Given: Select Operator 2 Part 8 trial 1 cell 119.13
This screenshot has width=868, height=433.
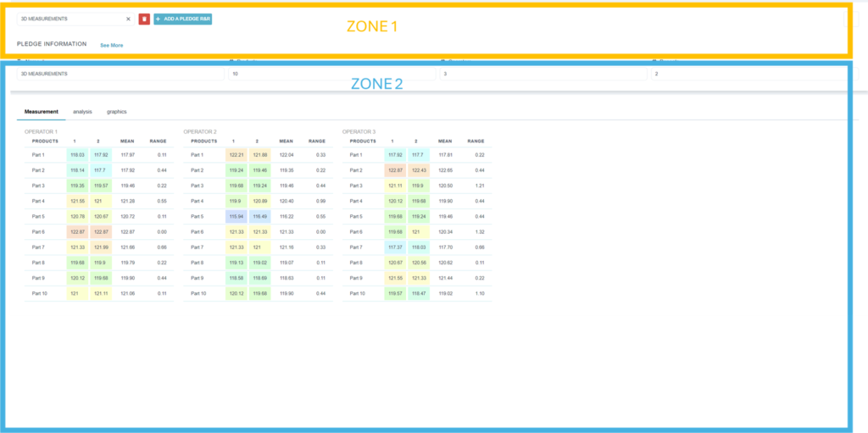Looking at the screenshot, I should click(236, 263).
